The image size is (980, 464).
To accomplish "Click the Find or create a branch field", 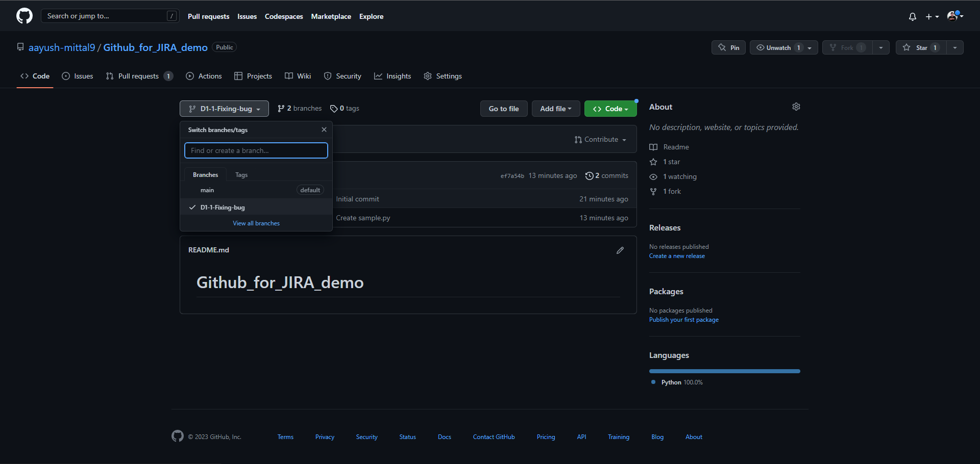I will click(256, 150).
